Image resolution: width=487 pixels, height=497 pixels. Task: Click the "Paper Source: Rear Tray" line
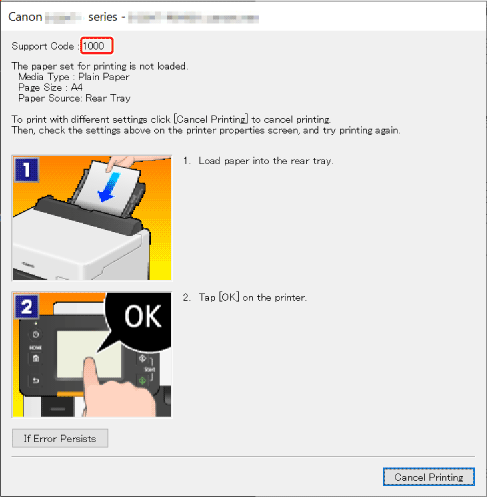coord(74,98)
